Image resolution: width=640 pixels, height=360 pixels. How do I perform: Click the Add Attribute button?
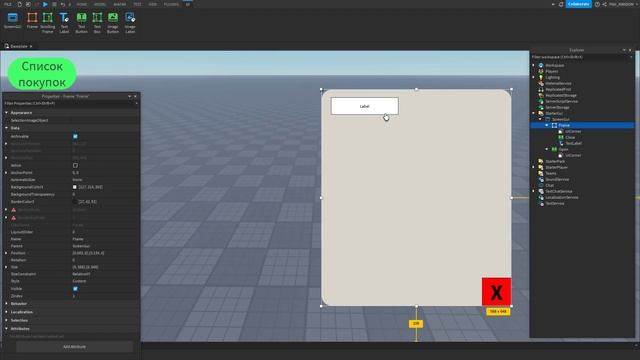74,347
